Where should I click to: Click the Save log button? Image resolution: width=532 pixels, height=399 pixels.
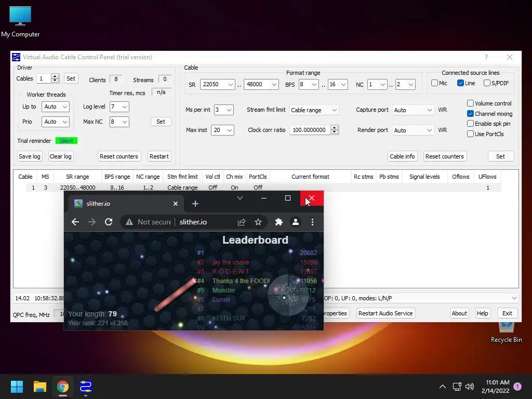[30, 156]
